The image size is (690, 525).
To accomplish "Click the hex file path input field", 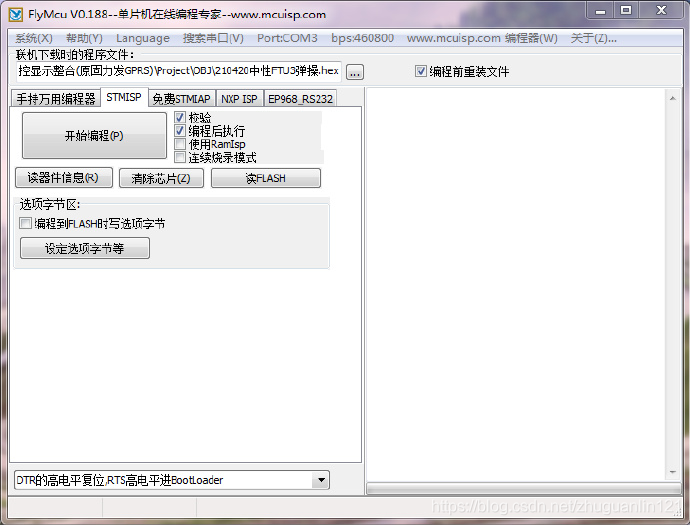I will pos(179,71).
